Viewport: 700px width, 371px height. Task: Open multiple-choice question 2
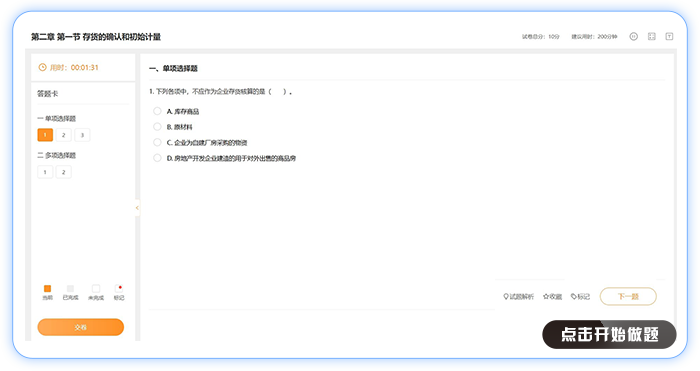coord(63,172)
